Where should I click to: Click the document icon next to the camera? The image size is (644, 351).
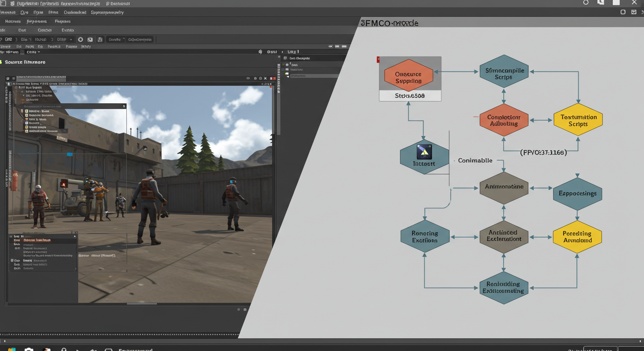click(x=100, y=40)
